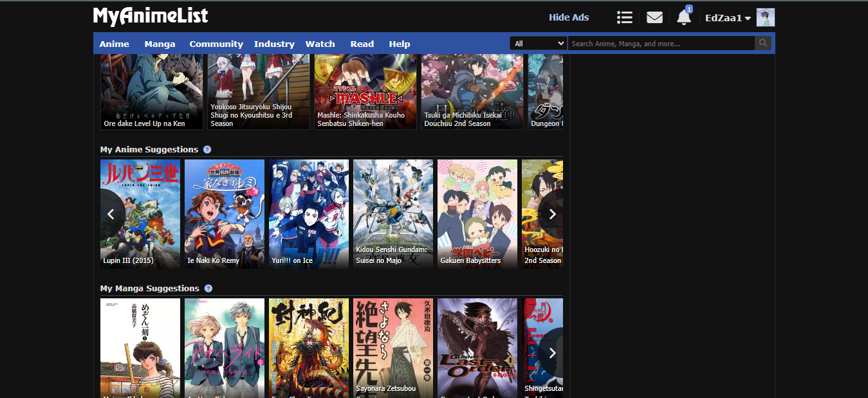Image resolution: width=868 pixels, height=398 pixels.
Task: Open the Industry menu
Action: point(274,44)
